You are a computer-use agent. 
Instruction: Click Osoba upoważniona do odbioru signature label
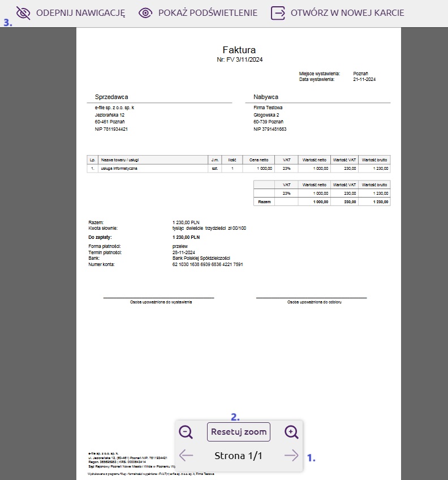point(315,302)
